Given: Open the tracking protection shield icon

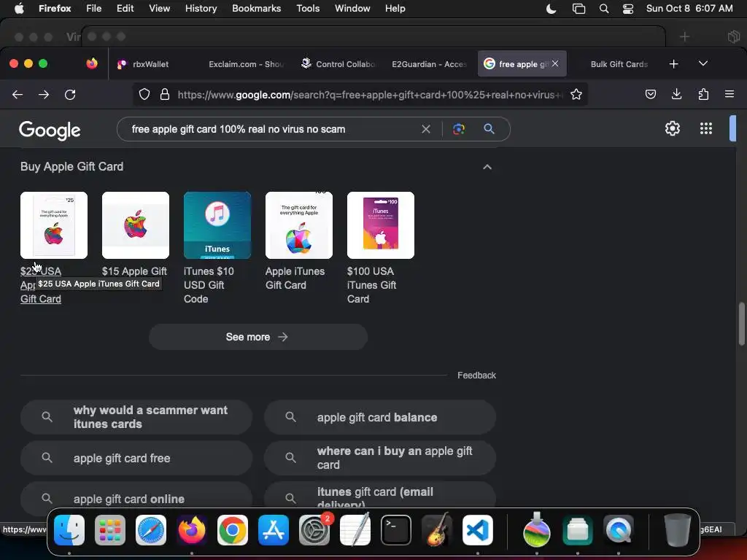Looking at the screenshot, I should (x=144, y=95).
